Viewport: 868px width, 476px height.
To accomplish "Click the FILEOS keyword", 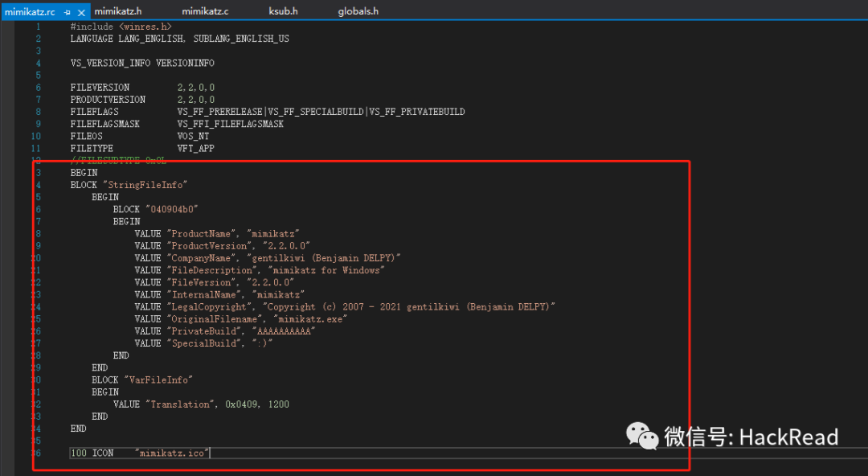I will [86, 137].
